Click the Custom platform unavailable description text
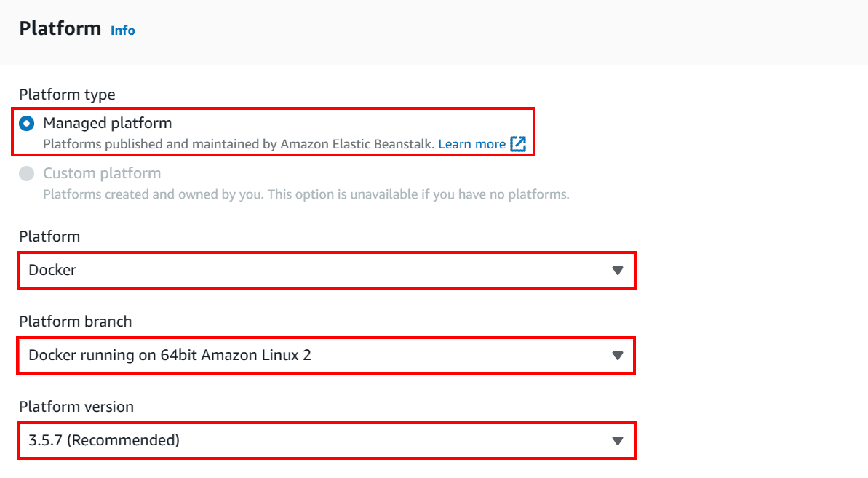Viewport: 868px width, 478px height. [306, 194]
